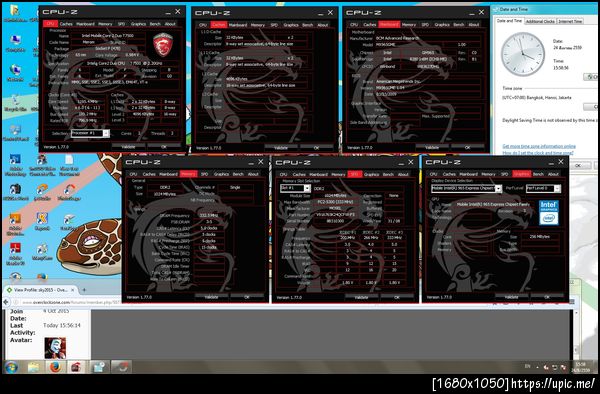
Task: Click the browser back arrow button
Action: pos(6,302)
